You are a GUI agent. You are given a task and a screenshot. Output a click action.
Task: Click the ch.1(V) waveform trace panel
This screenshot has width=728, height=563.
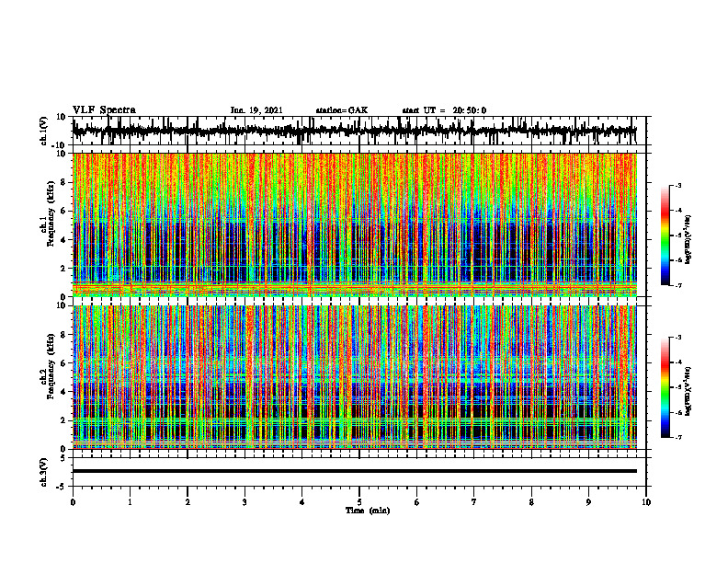click(x=358, y=131)
